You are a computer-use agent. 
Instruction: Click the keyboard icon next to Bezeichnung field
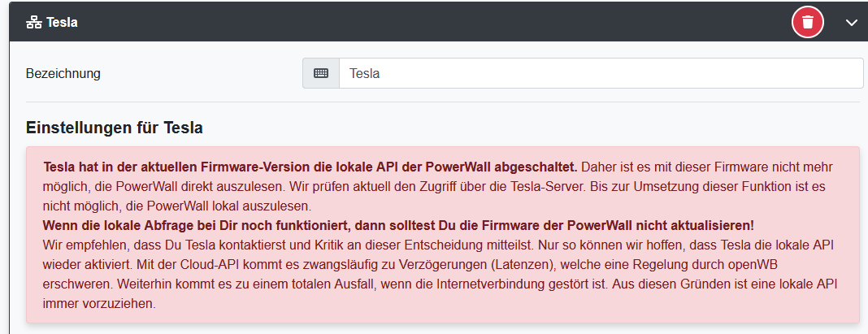point(321,73)
